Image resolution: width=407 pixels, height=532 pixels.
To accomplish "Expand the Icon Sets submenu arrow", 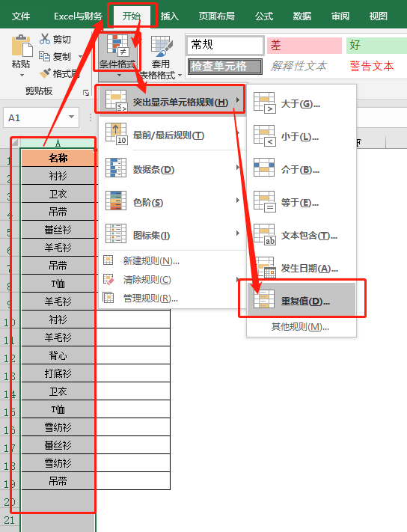I will (x=238, y=233).
